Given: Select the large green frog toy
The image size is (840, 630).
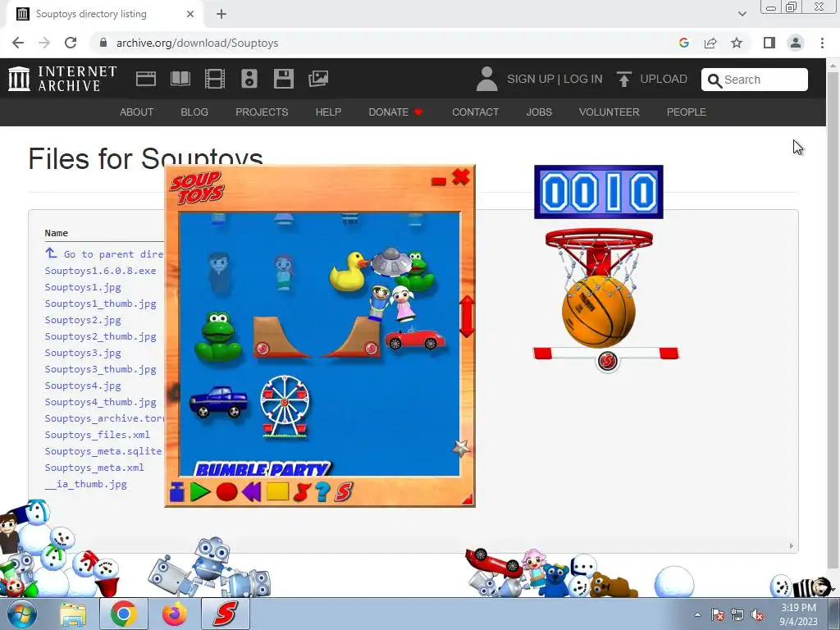Looking at the screenshot, I should [218, 336].
